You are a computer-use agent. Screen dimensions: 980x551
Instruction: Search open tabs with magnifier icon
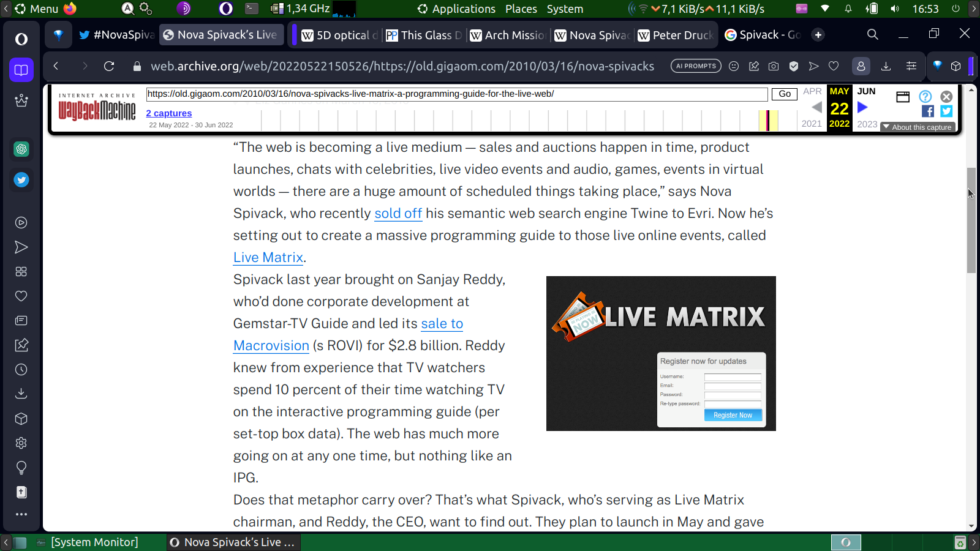click(873, 35)
